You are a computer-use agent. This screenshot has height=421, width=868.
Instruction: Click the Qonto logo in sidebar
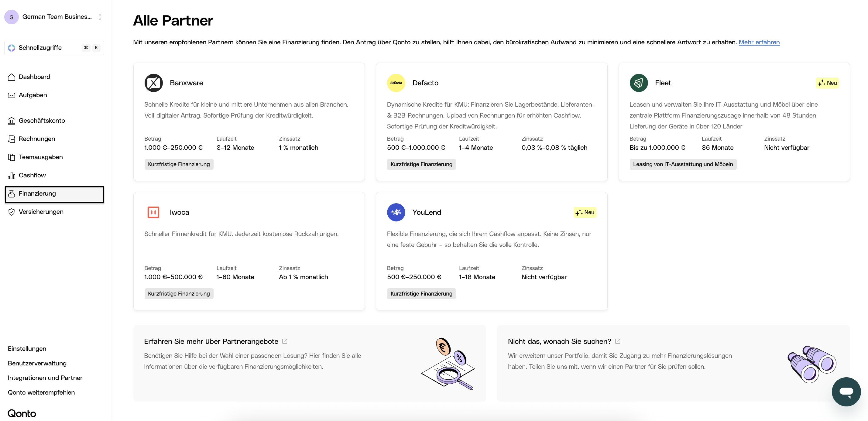[x=22, y=413]
